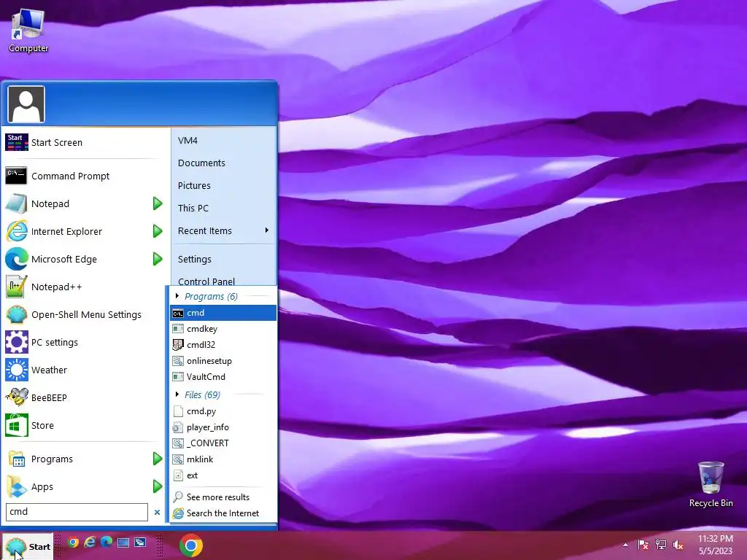Click network tray icon
Image resolution: width=747 pixels, height=560 pixels.
tap(661, 545)
